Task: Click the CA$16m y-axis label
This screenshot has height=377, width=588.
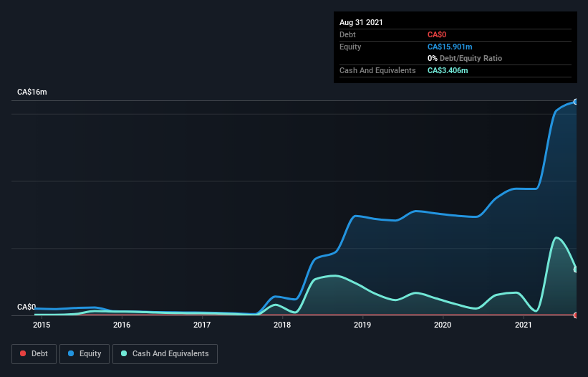Action: coord(32,92)
